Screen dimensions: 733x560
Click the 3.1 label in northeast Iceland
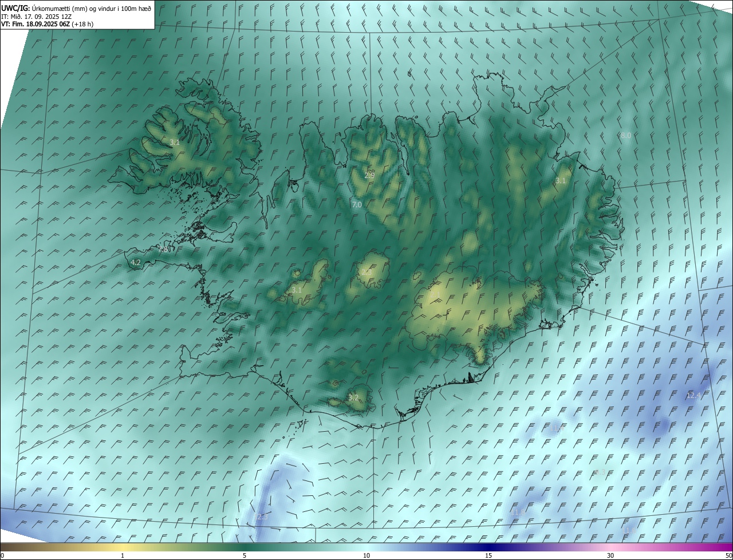click(561, 180)
